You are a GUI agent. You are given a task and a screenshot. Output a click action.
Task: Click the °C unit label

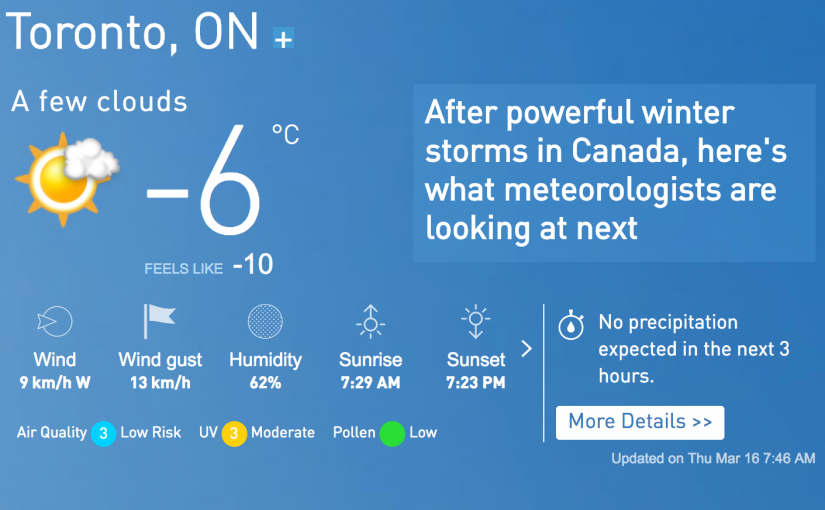(285, 134)
